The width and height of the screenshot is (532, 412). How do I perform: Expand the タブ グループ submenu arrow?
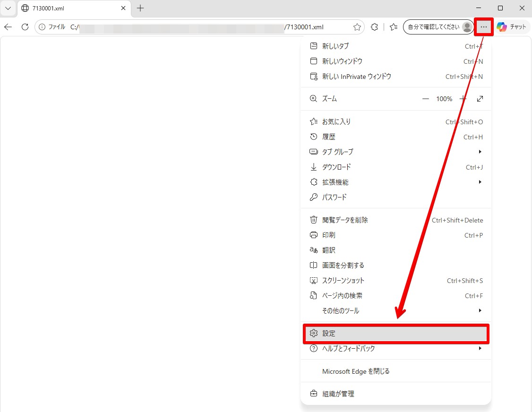(x=480, y=152)
